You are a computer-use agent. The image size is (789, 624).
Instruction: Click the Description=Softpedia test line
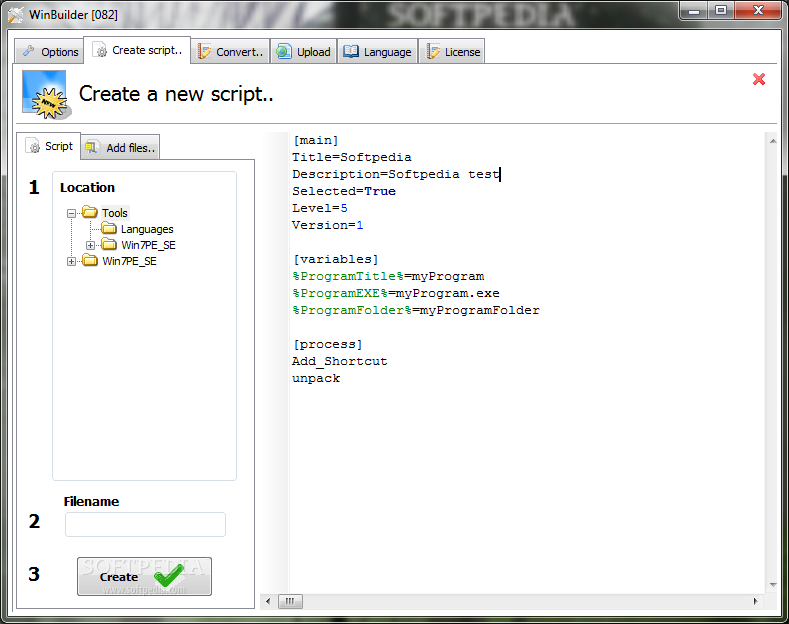[396, 174]
